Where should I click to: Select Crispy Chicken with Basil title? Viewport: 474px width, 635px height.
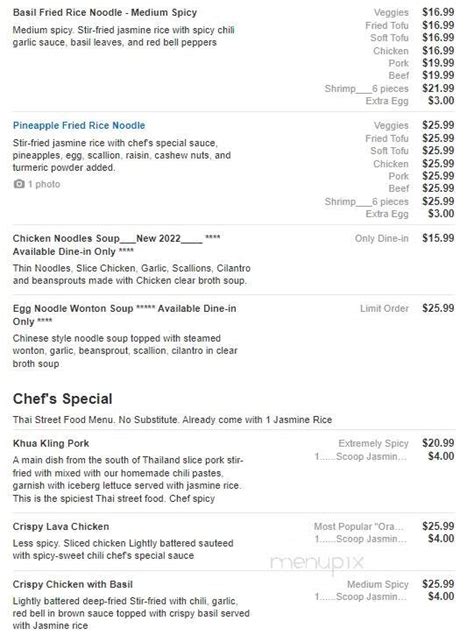(x=73, y=584)
